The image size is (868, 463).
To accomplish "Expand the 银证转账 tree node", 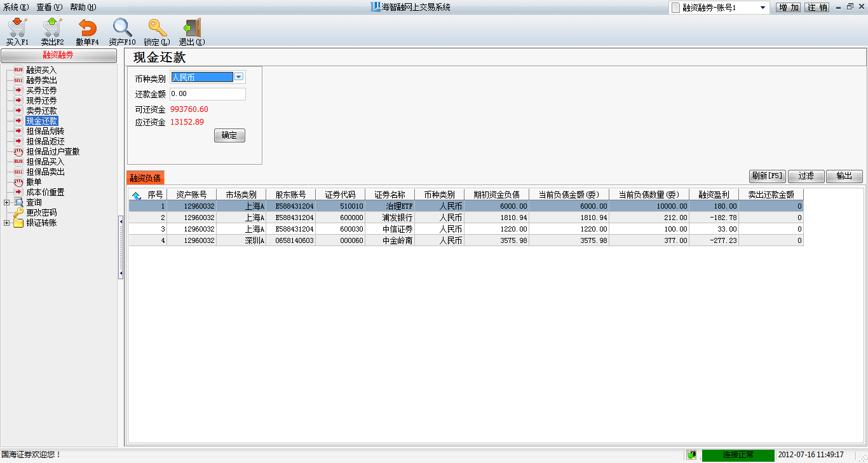I will tap(6, 223).
